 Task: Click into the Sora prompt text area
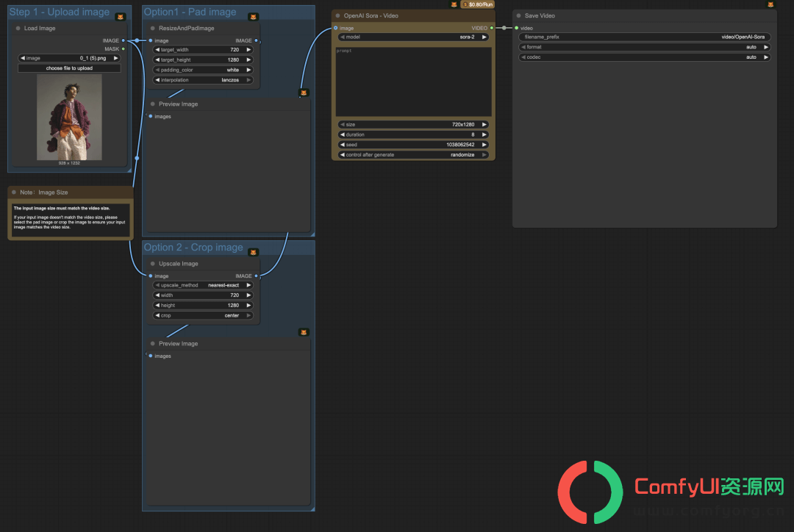[x=413, y=82]
